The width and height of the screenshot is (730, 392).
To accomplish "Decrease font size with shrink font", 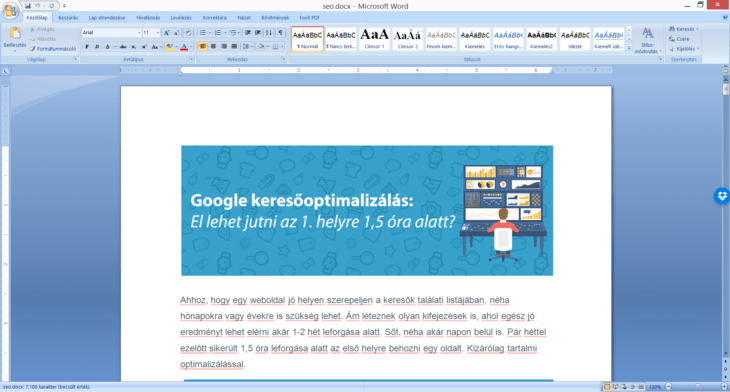I will click(x=176, y=33).
